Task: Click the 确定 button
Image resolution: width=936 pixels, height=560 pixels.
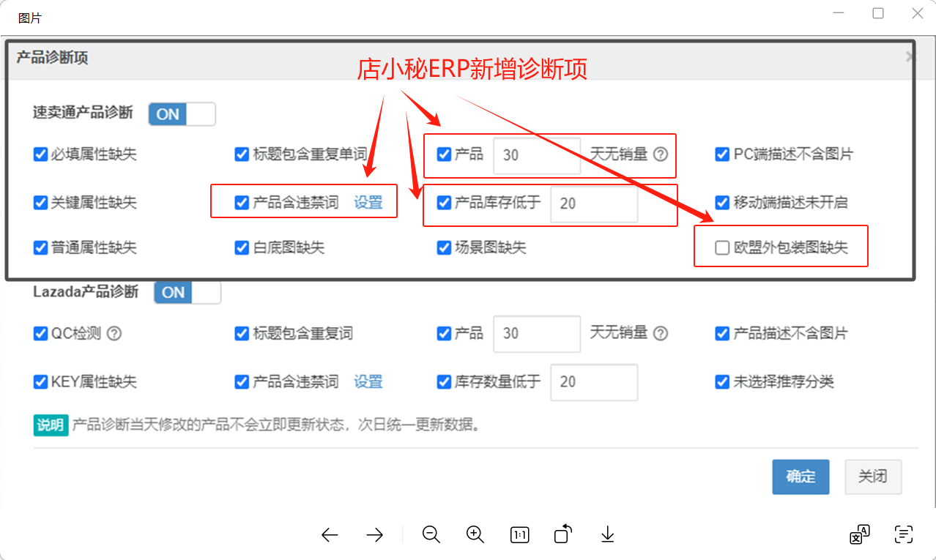Action: (801, 477)
